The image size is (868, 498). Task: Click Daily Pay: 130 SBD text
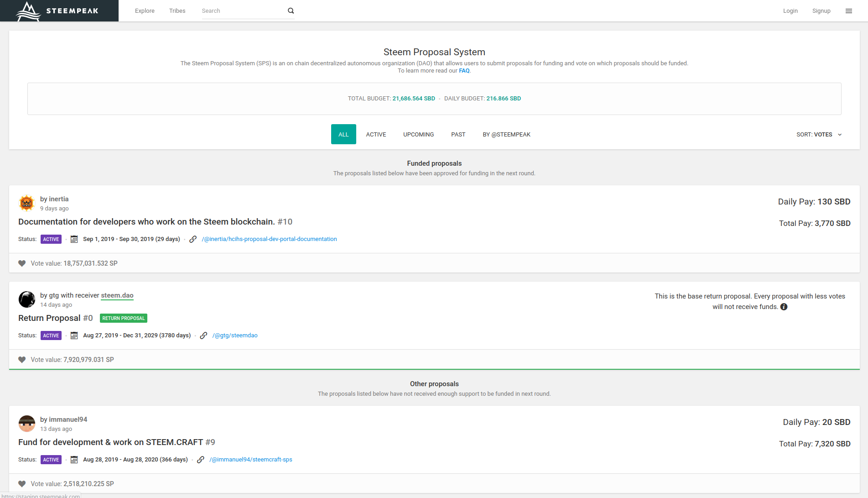(x=814, y=202)
